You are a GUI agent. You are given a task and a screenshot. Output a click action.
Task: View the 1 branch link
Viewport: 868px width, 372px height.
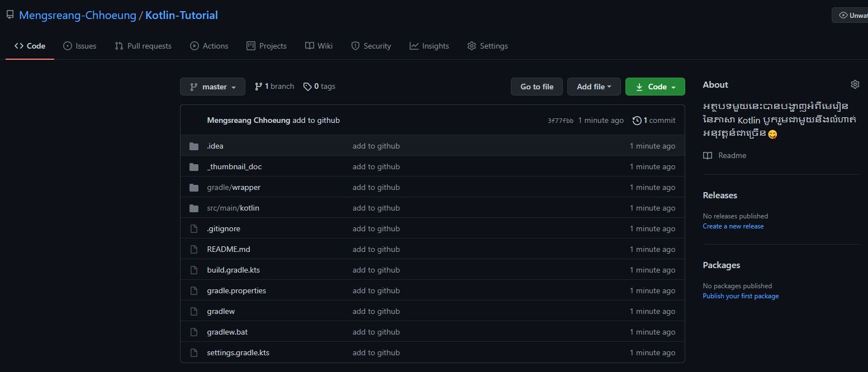point(274,87)
